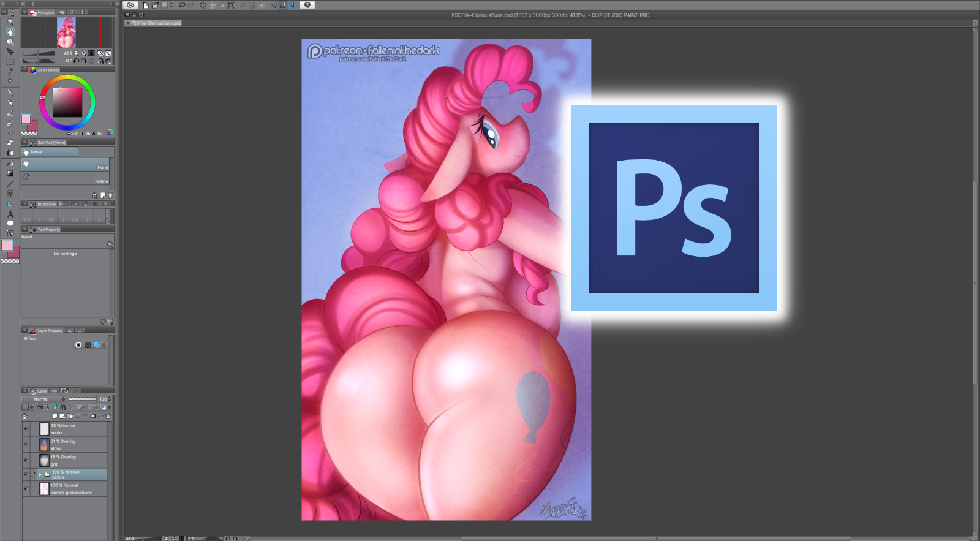Select the Text tool
980x541 pixels.
(x=10, y=214)
